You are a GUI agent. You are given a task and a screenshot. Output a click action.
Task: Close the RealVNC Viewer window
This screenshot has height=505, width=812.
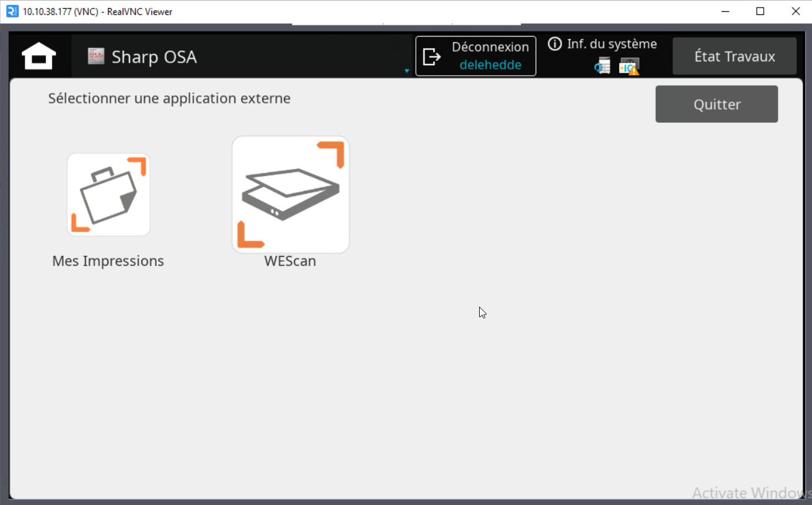pos(795,11)
